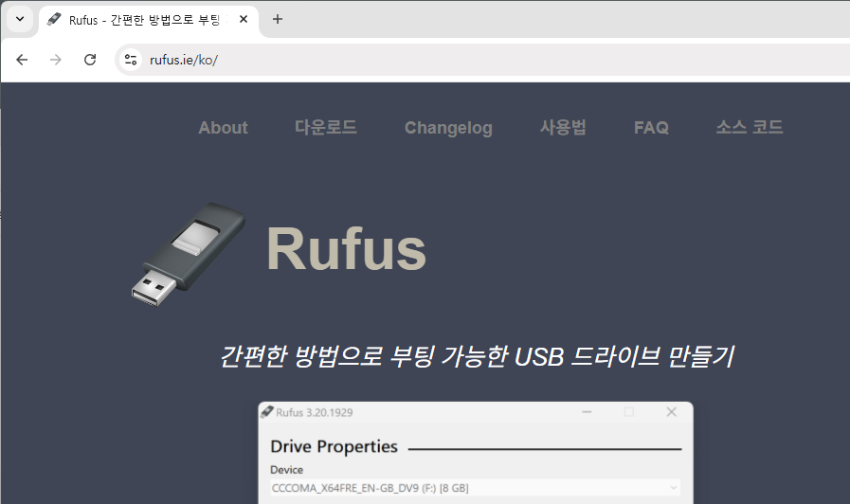
Task: Click the Rufus USB drive logo
Action: (x=188, y=253)
